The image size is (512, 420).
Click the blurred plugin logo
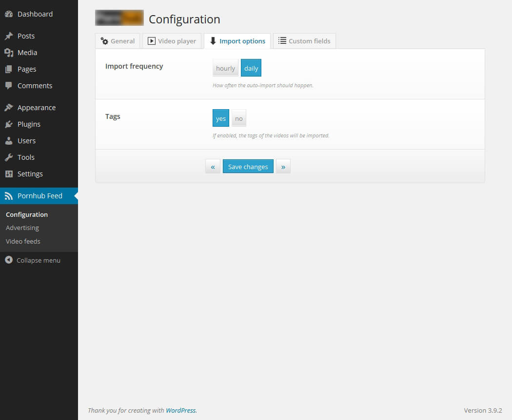click(x=119, y=18)
